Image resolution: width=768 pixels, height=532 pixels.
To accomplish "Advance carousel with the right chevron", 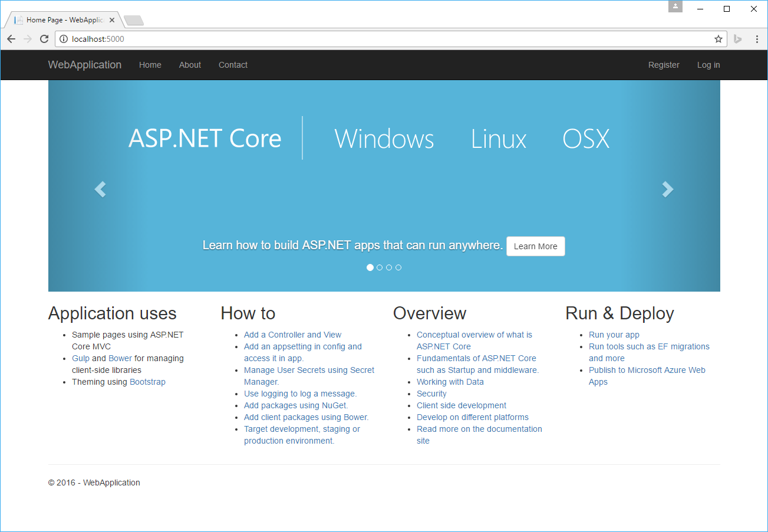I will point(668,189).
